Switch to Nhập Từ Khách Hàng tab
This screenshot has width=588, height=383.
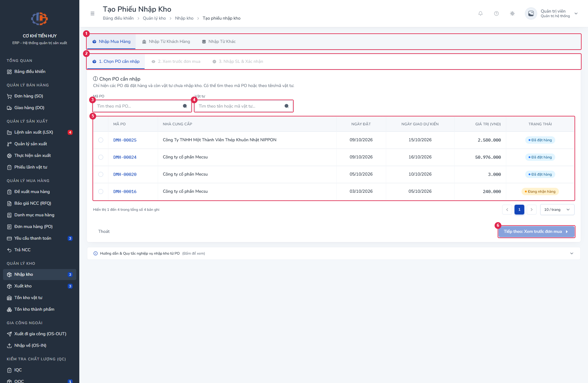pyautogui.click(x=166, y=42)
